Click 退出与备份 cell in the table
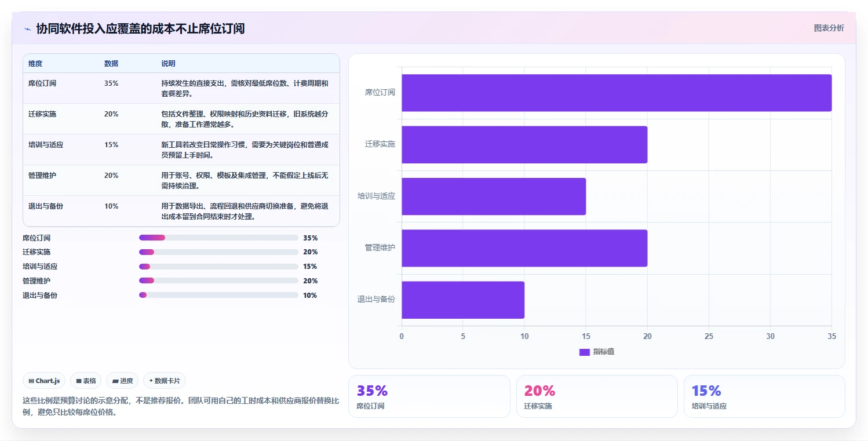The width and height of the screenshot is (868, 441). 46,206
